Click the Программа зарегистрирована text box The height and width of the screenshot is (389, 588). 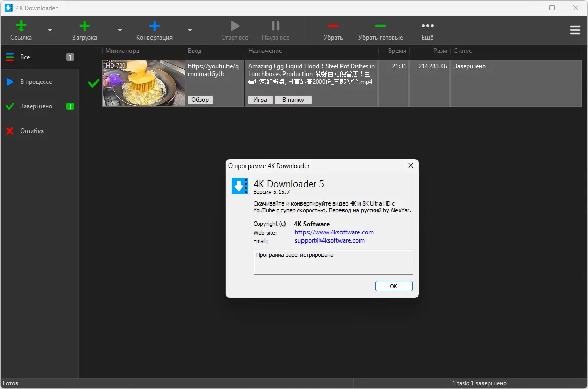(x=333, y=263)
